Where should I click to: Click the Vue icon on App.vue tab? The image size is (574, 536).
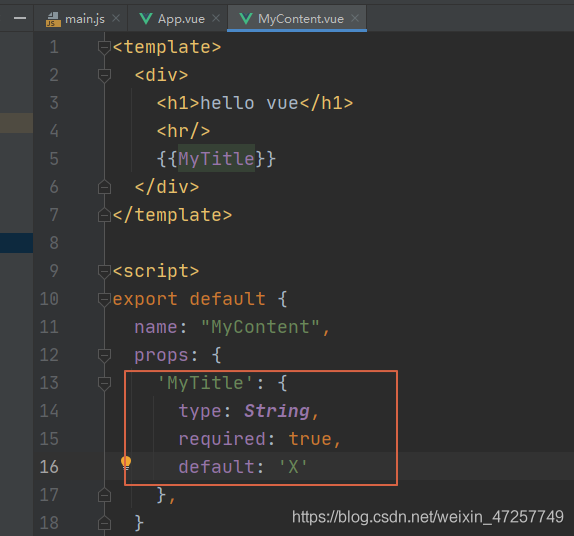[x=146, y=19]
